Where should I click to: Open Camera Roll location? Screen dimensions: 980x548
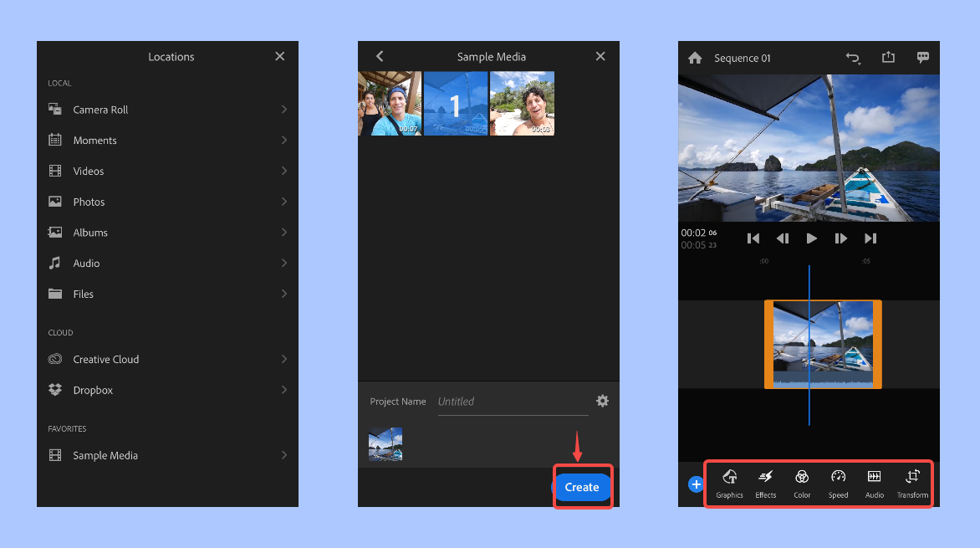pos(167,110)
